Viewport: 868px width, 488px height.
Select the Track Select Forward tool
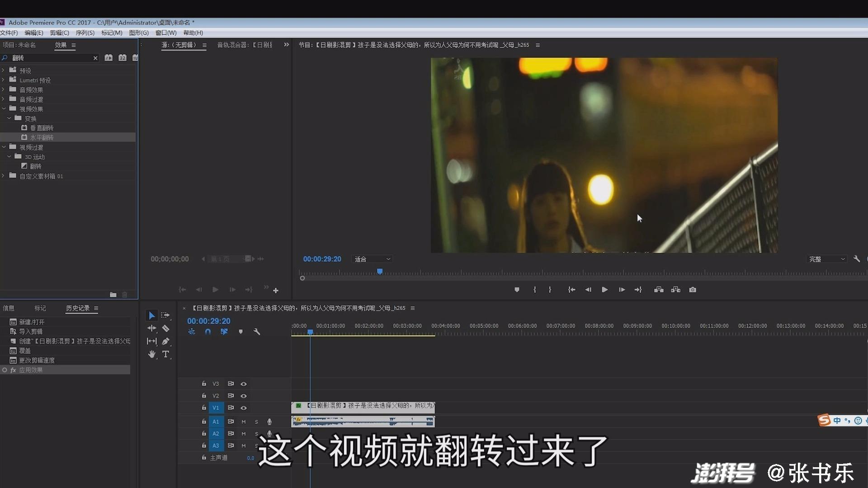165,315
